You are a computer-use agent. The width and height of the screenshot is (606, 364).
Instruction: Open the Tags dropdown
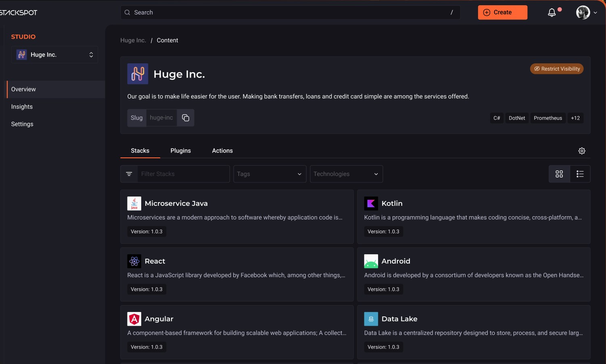pyautogui.click(x=270, y=174)
